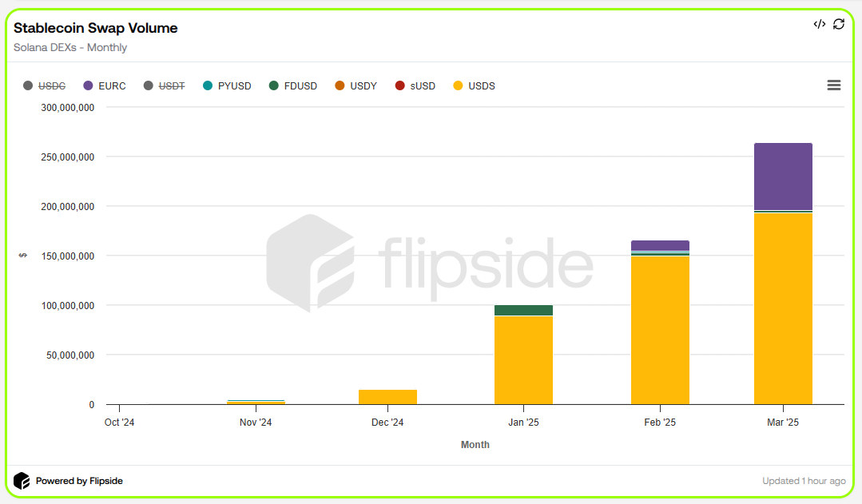Open the chart hamburger menu
The image size is (862, 504).
coord(834,85)
